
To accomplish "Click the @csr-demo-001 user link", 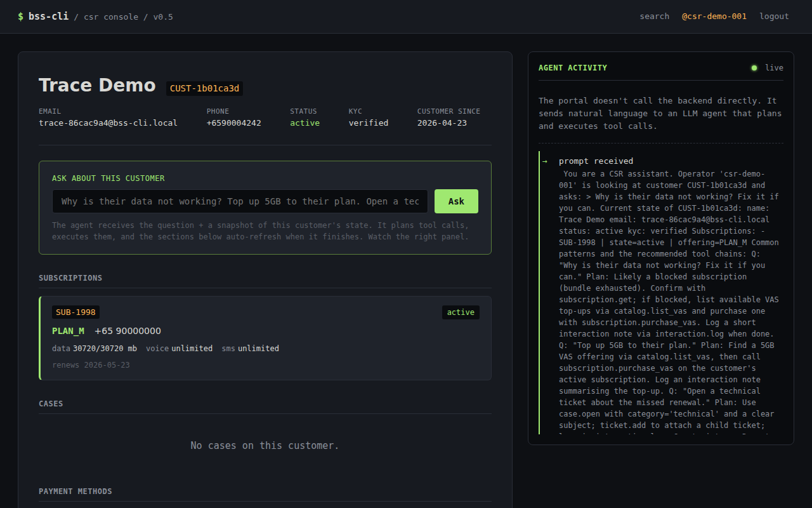I will tap(714, 17).
